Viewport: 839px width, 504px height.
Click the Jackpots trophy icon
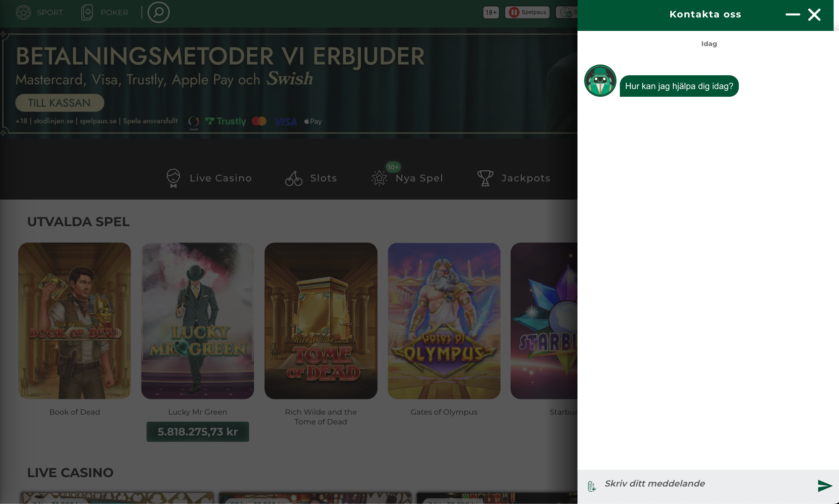(x=485, y=178)
